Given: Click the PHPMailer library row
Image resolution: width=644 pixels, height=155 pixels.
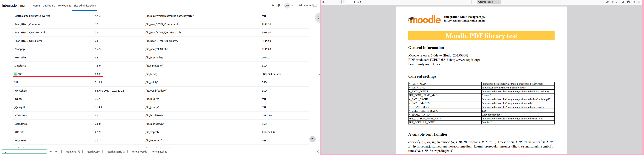Looking at the screenshot, I should 161,58.
